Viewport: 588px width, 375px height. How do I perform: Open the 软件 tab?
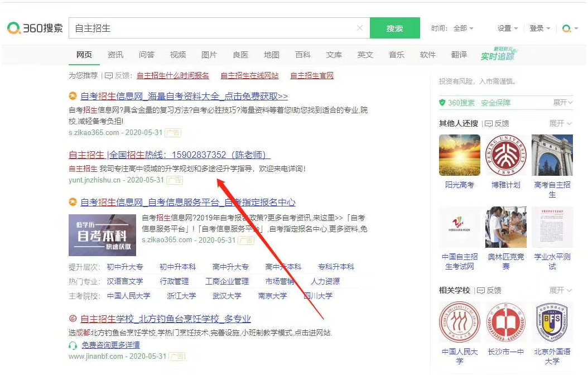(x=428, y=55)
